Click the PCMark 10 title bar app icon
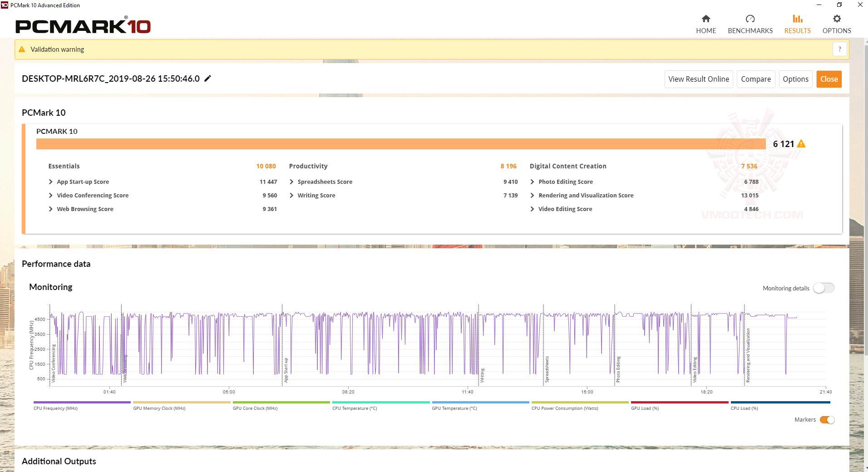Viewport: 868px width, 472px height. tap(5, 5)
